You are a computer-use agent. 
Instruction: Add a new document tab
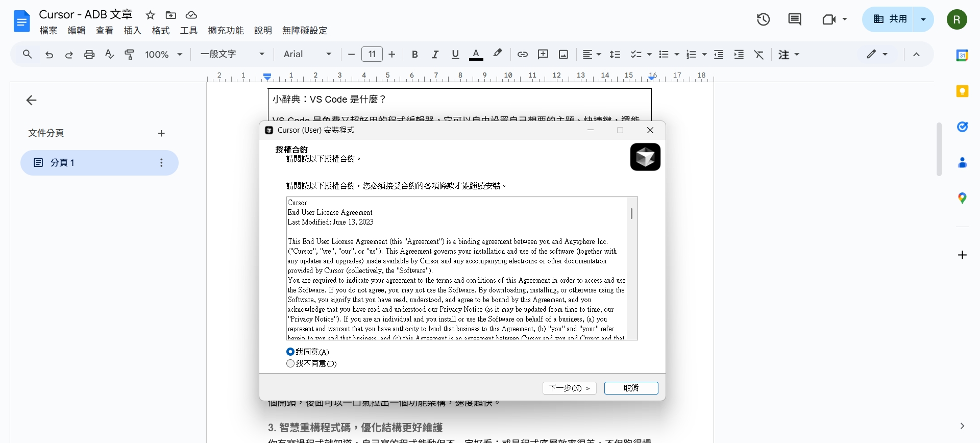[x=161, y=133]
